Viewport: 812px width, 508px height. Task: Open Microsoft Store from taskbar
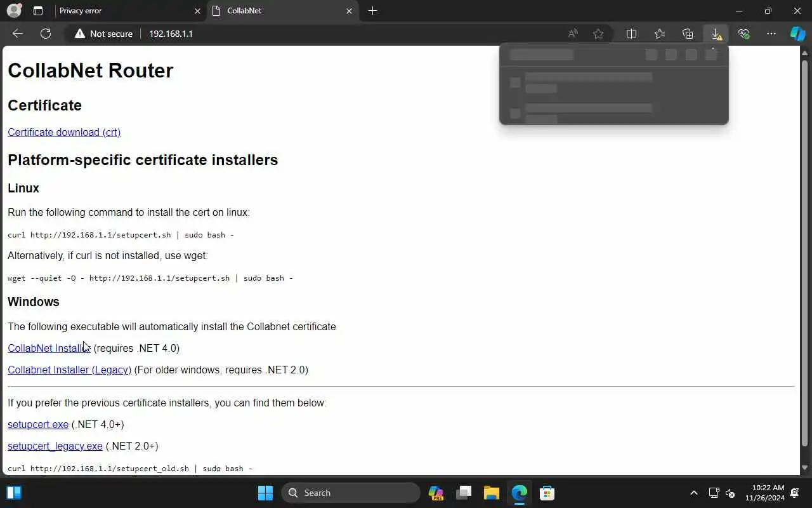[x=547, y=493]
